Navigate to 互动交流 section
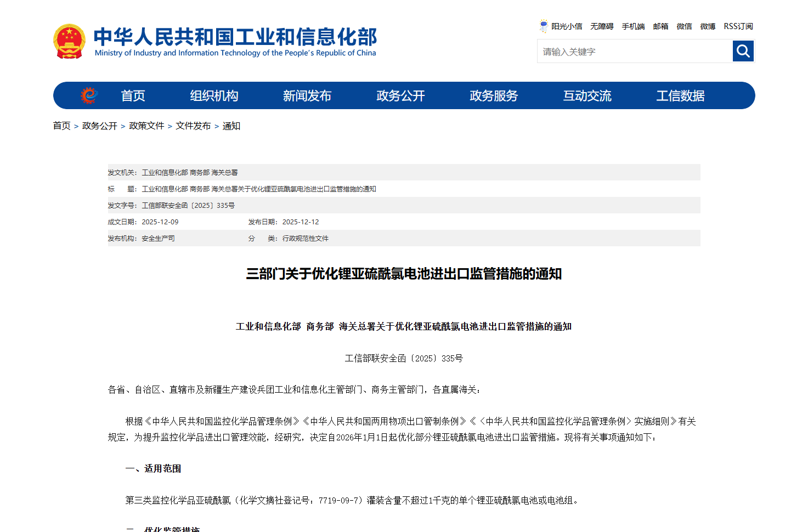This screenshot has height=532, width=808. [x=587, y=96]
